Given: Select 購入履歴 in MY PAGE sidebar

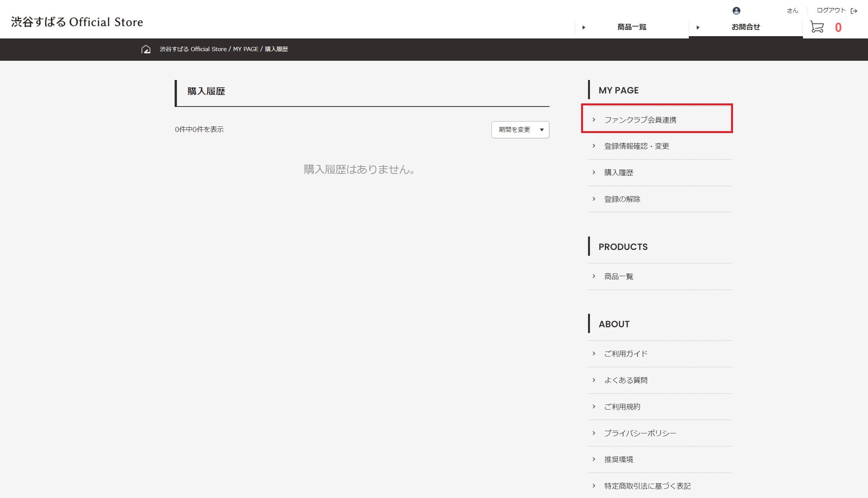Looking at the screenshot, I should [x=618, y=173].
